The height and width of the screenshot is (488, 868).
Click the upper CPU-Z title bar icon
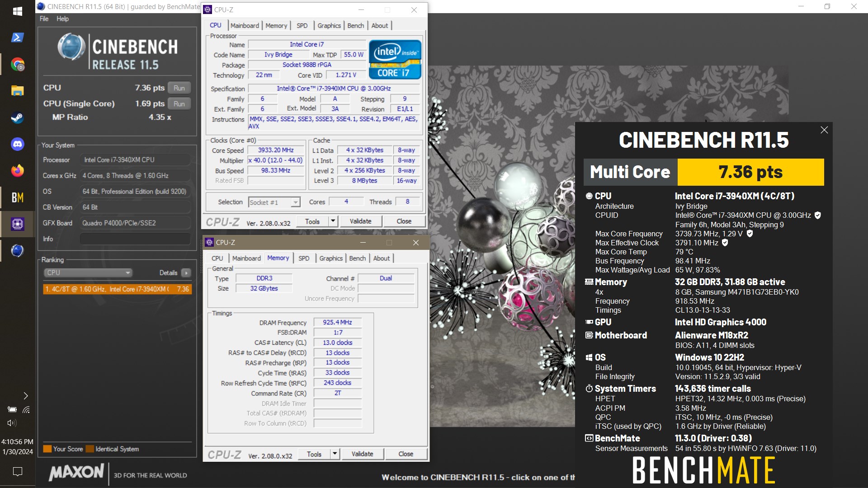(x=208, y=9)
